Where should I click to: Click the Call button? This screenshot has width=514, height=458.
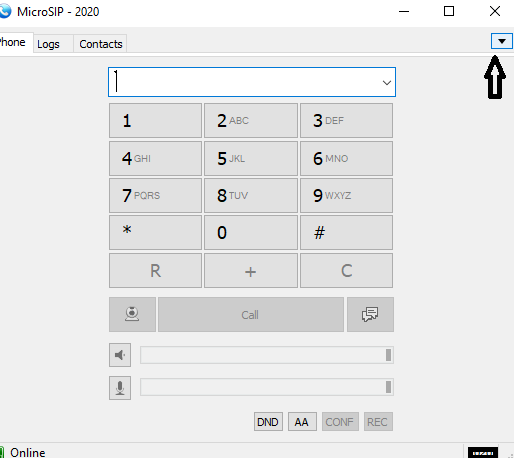pos(251,314)
